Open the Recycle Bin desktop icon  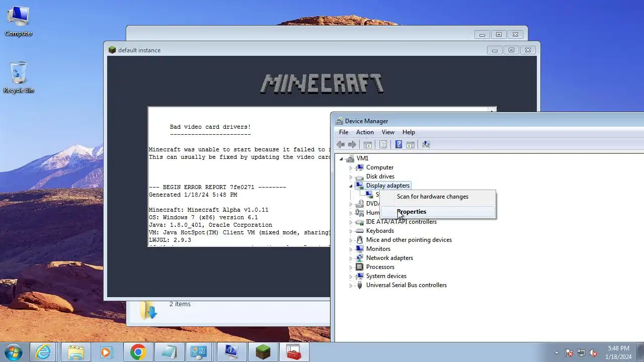pos(19,77)
